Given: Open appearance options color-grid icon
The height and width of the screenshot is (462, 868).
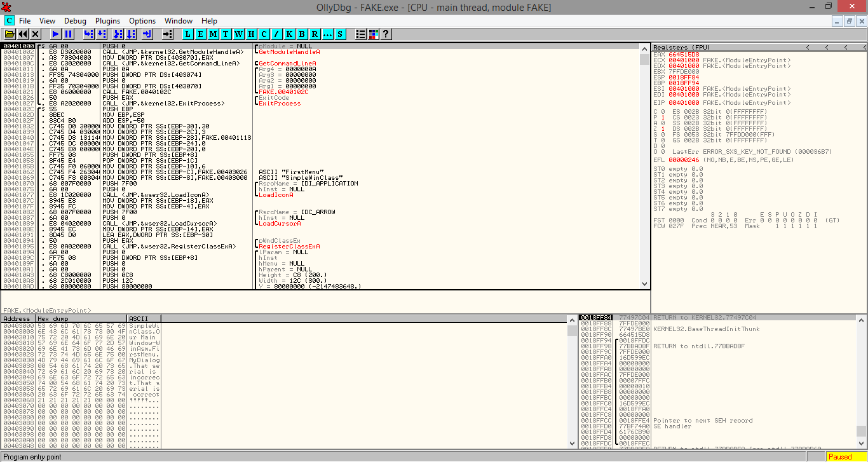Looking at the screenshot, I should click(x=374, y=34).
